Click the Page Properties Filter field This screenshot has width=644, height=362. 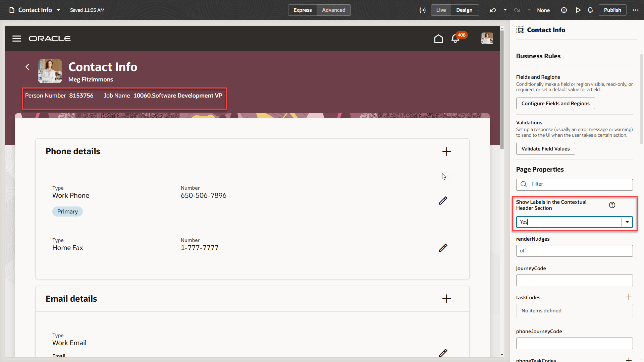(574, 184)
